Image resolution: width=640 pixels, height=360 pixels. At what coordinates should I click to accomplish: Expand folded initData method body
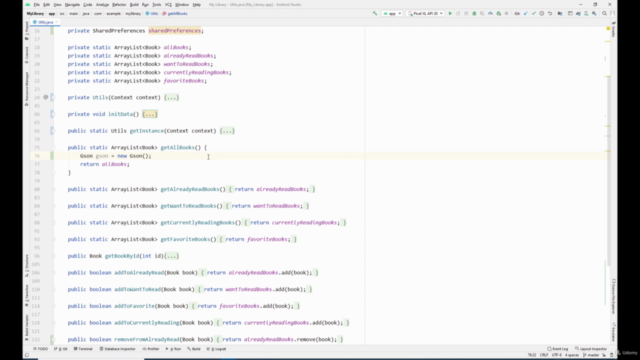point(150,114)
